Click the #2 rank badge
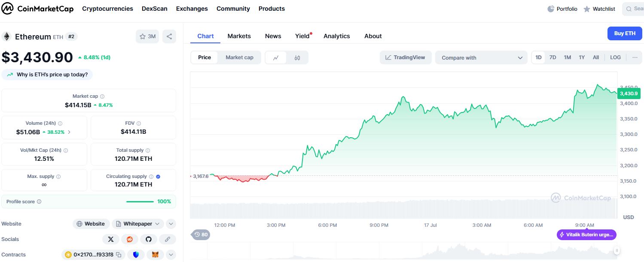This screenshot has width=644, height=262. point(71,37)
